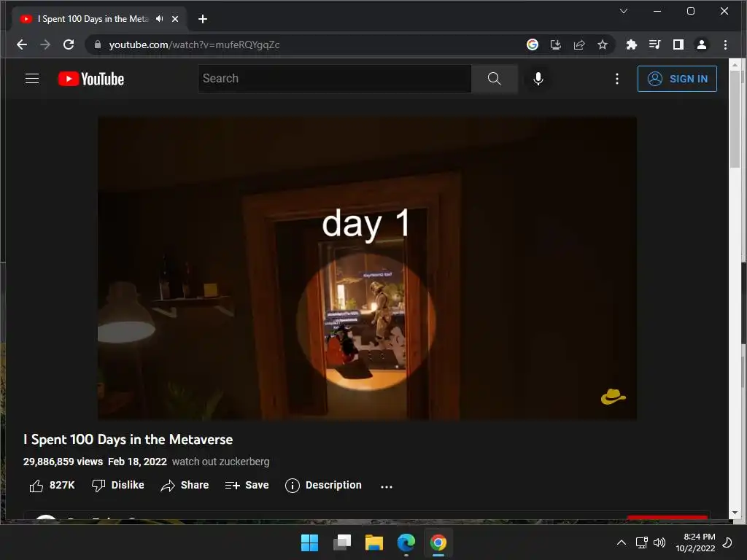Close the YouTube tab
The height and width of the screenshot is (560, 747).
click(175, 19)
